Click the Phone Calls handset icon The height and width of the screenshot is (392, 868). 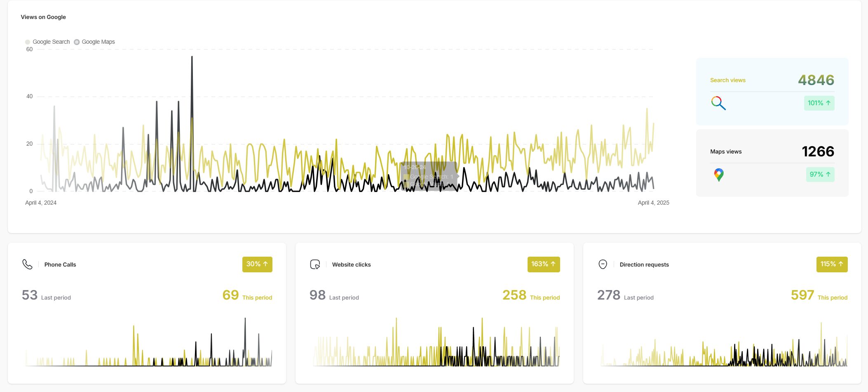point(27,264)
